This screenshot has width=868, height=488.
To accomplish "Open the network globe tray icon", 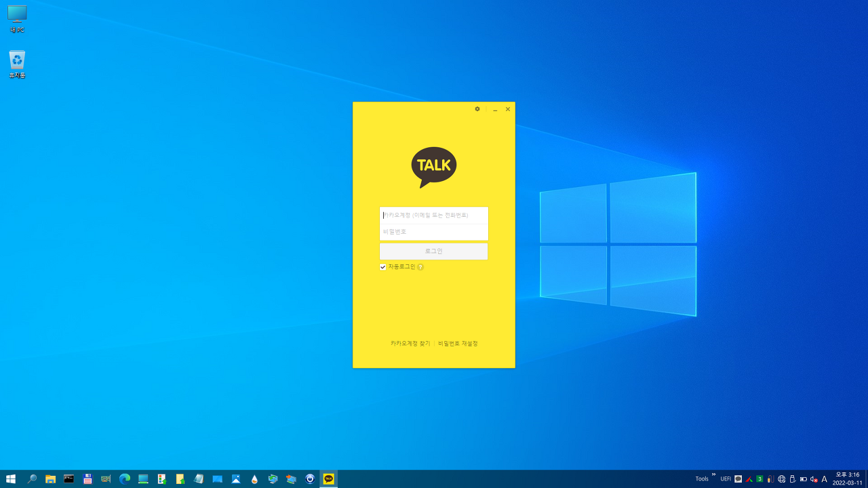I will point(782,479).
